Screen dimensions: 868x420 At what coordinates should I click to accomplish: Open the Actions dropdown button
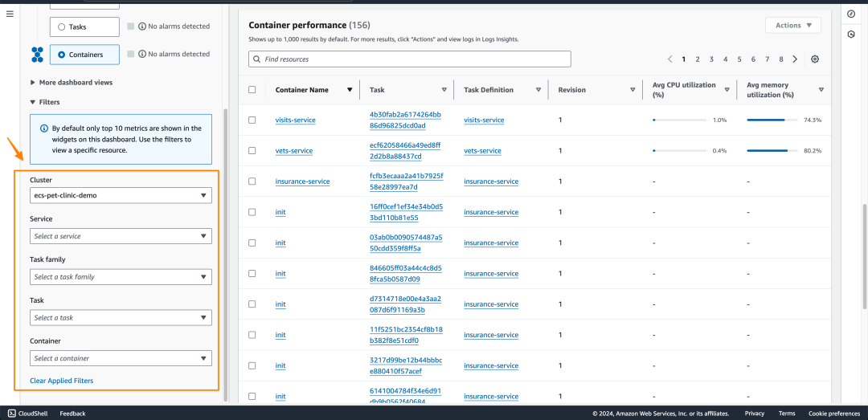(793, 26)
